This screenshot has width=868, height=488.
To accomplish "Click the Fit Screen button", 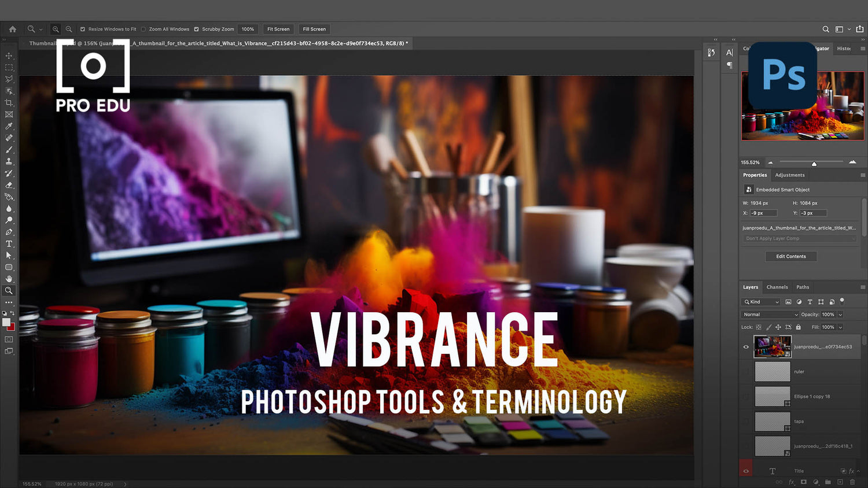I will pos(278,29).
